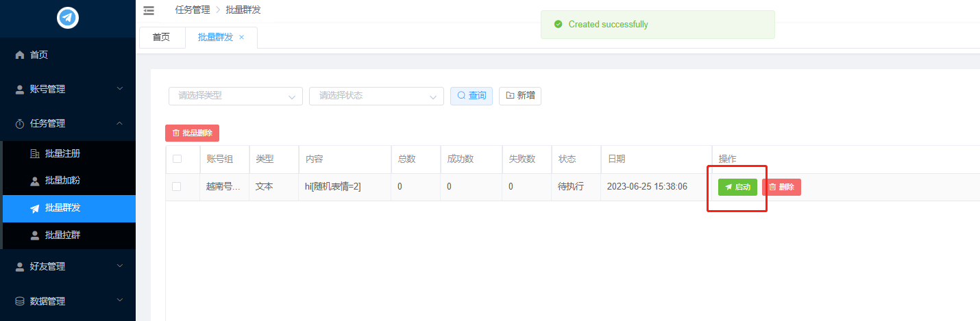This screenshot has width=980, height=321.
Task: Click the 新增 add button
Action: pyautogui.click(x=520, y=96)
